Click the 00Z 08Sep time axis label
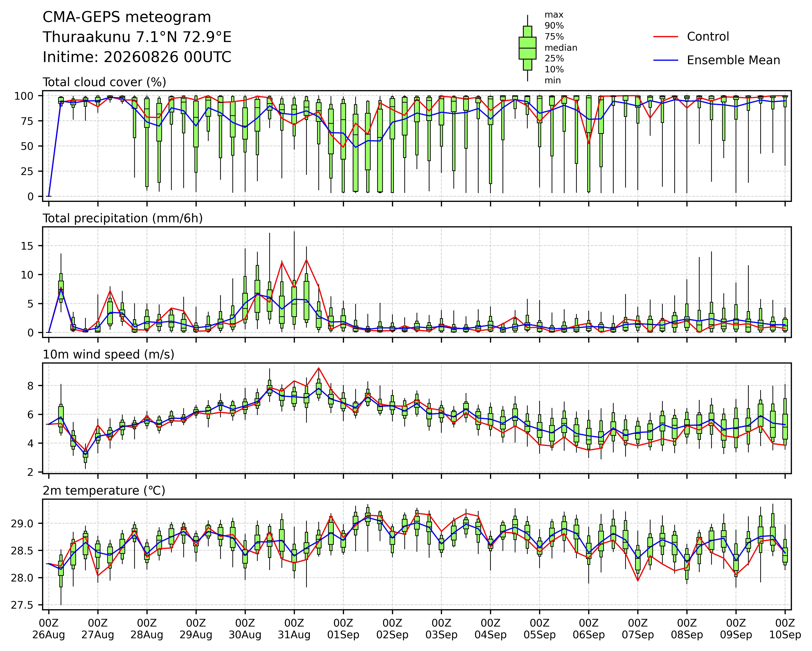812x651 pixels. tap(687, 629)
